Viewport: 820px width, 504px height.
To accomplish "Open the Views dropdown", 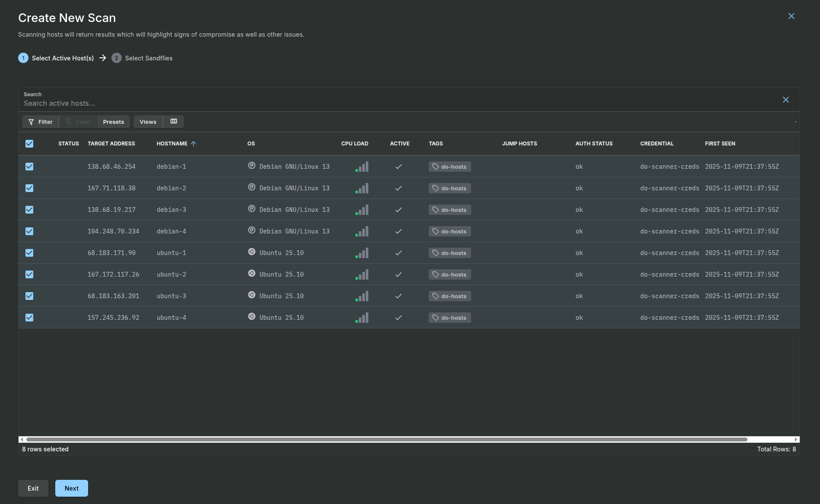I will coord(148,121).
